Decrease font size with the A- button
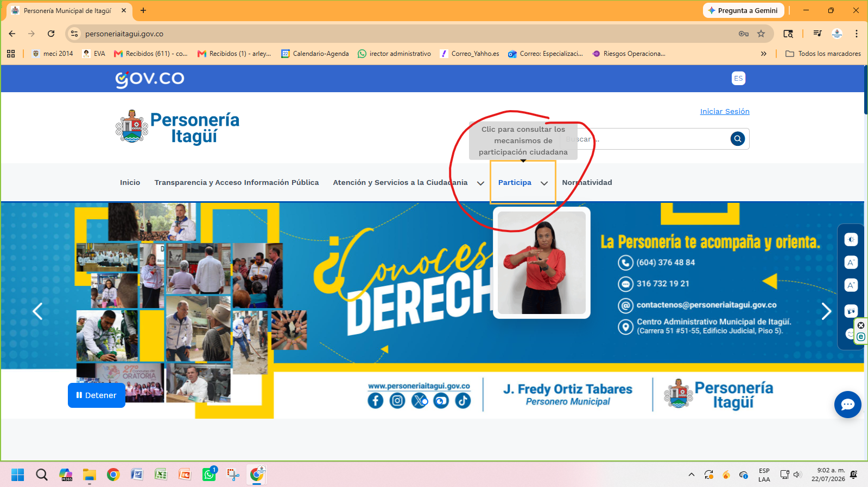868x487 pixels. (851, 262)
